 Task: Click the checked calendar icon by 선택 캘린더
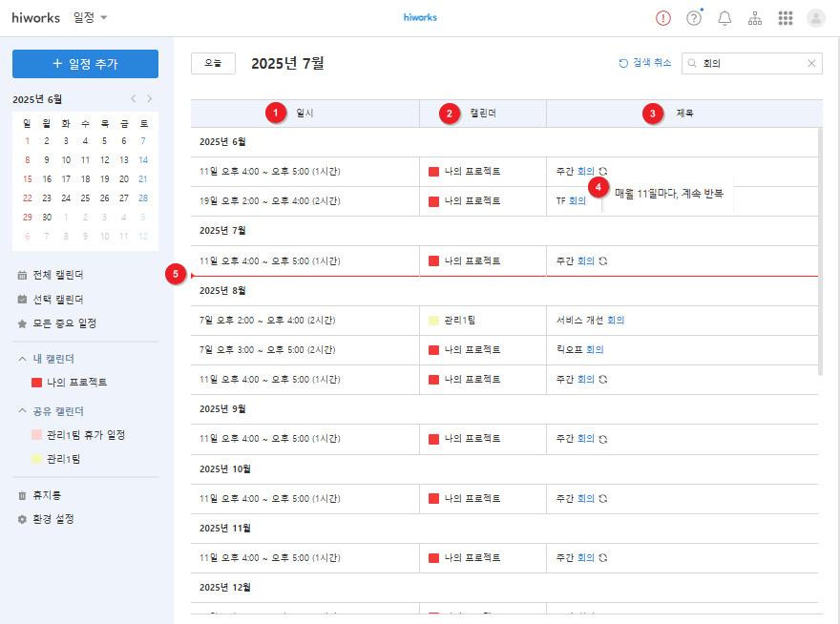pos(22,300)
